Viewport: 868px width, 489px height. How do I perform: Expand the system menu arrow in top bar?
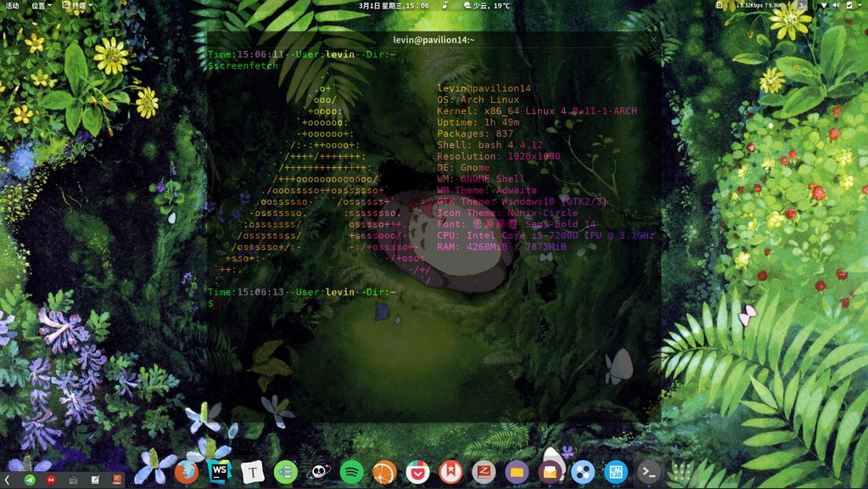pos(861,6)
